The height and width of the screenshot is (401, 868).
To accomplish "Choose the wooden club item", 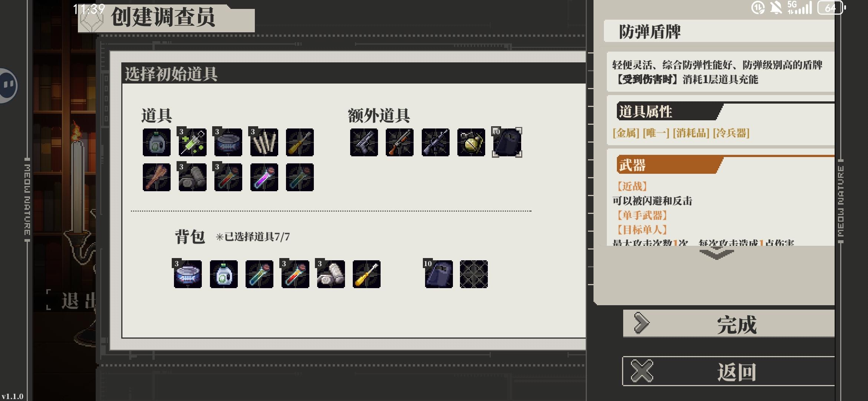I will 157,177.
